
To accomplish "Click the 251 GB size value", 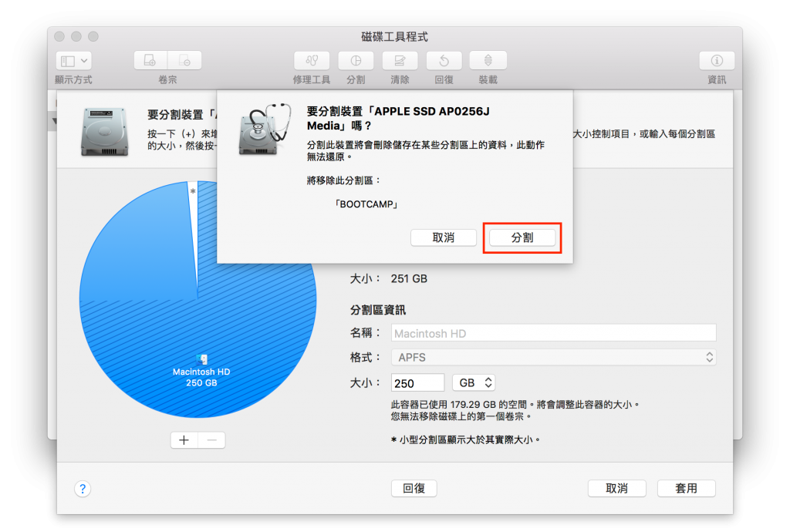I will (409, 279).
